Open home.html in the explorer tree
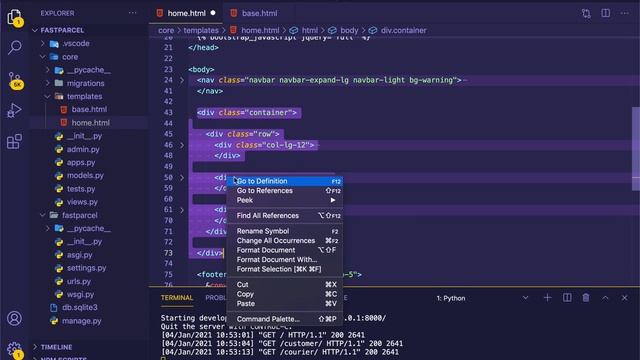 click(90, 122)
